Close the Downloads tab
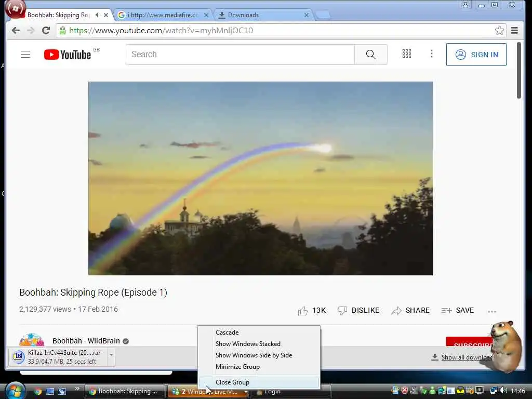This screenshot has height=399, width=532. pyautogui.click(x=307, y=15)
